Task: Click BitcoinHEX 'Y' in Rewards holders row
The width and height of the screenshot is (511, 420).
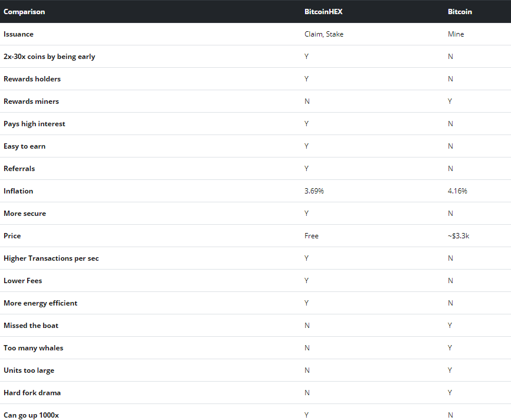Action: 306,79
